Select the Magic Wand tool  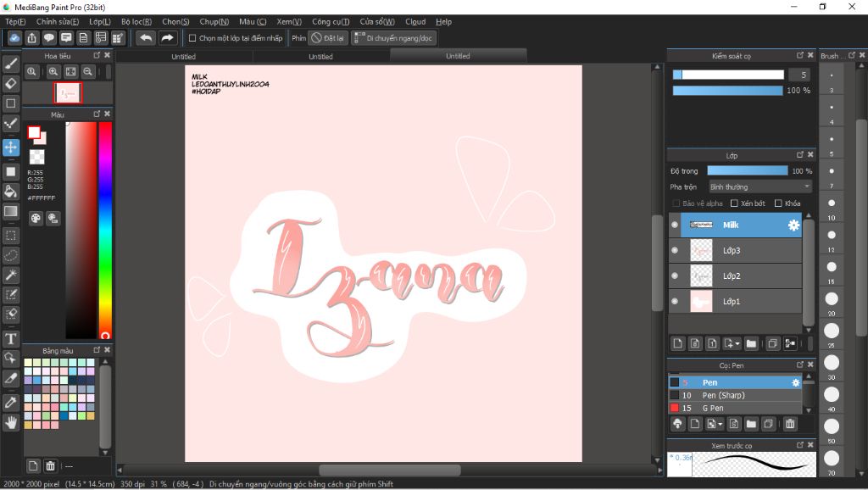[10, 275]
